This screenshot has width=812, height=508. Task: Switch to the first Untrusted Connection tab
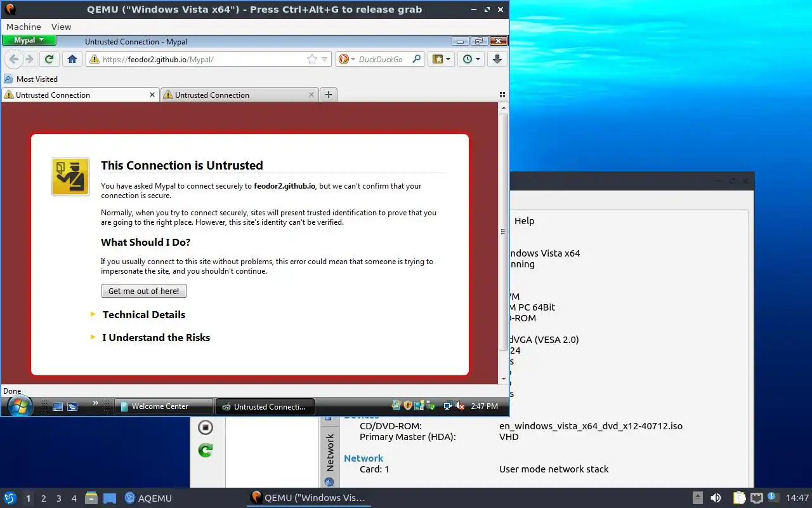(x=80, y=95)
